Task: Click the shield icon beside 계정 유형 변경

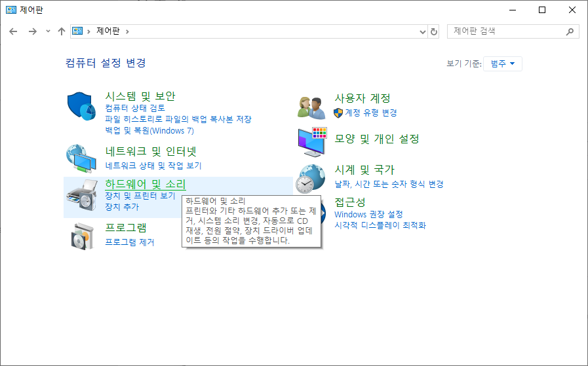Action: 338,113
